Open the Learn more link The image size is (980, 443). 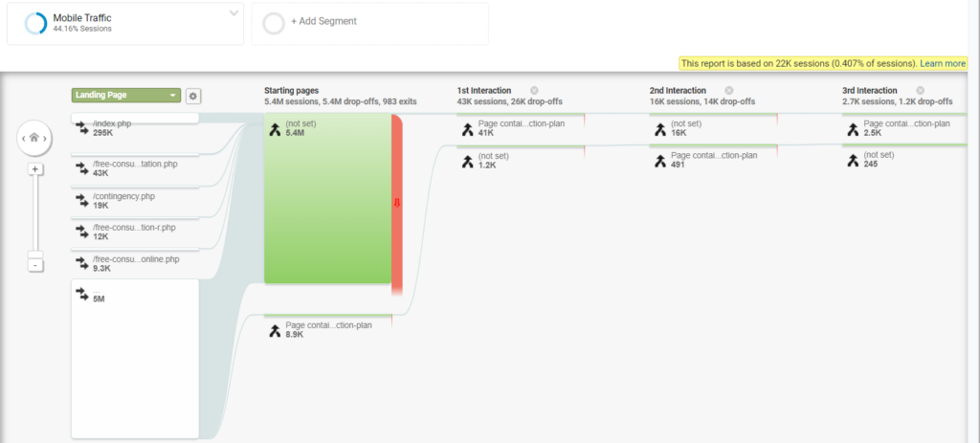click(943, 63)
